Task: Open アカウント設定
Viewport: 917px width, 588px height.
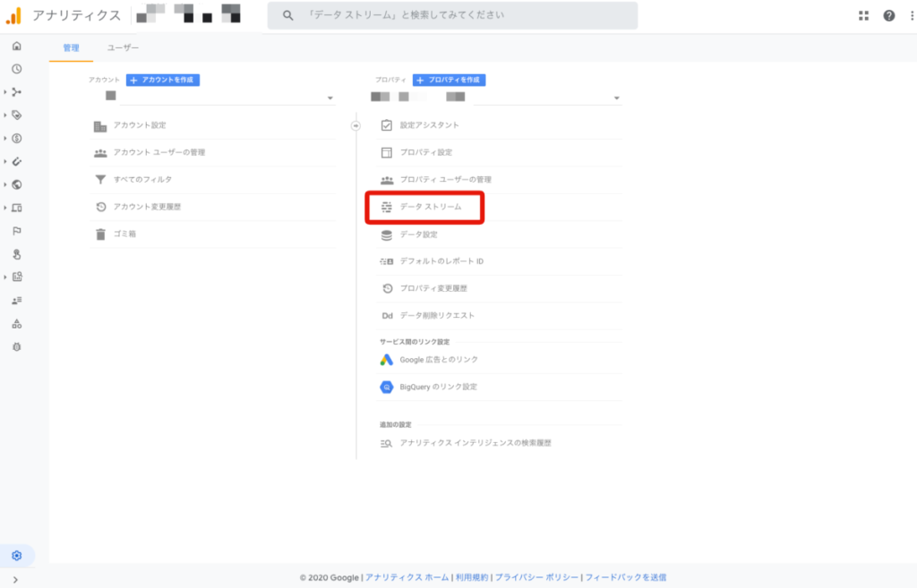Action: click(212, 125)
